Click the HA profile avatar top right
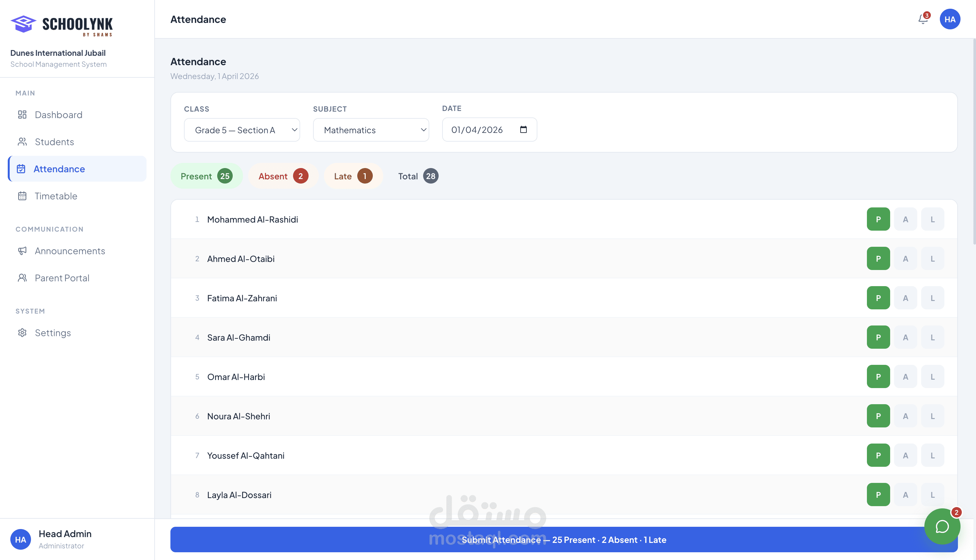Viewport: 976px width, 560px height. pyautogui.click(x=950, y=19)
